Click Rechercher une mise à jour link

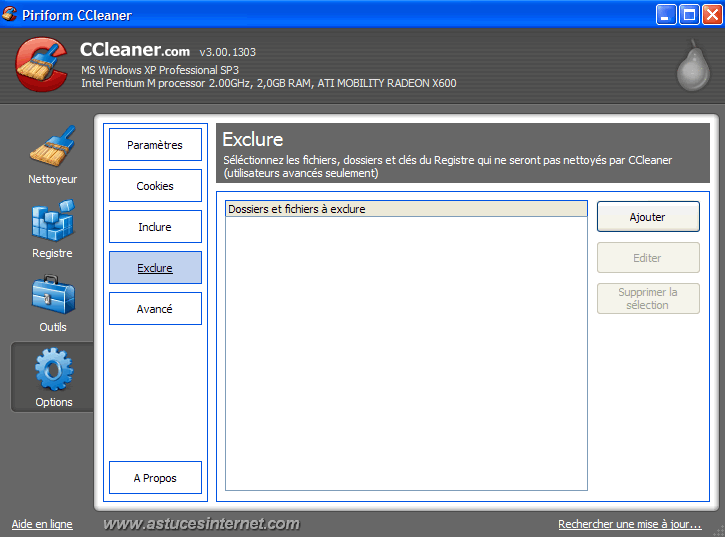[x=630, y=524]
